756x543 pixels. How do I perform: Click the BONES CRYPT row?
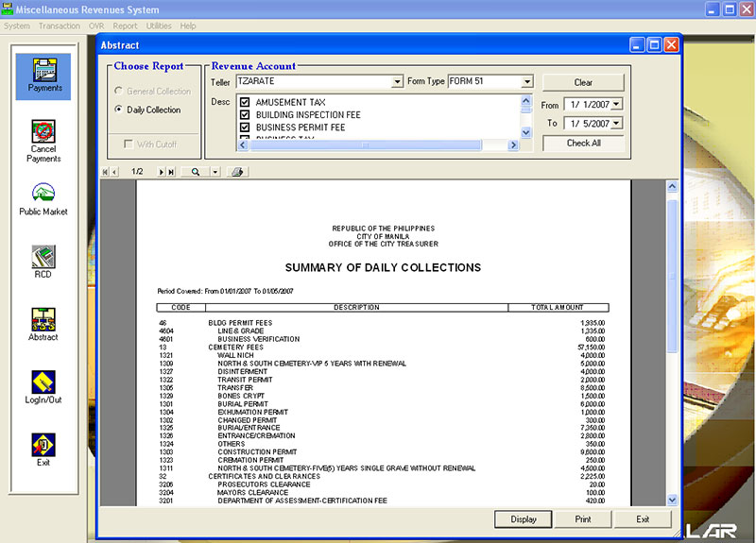pyautogui.click(x=382, y=396)
